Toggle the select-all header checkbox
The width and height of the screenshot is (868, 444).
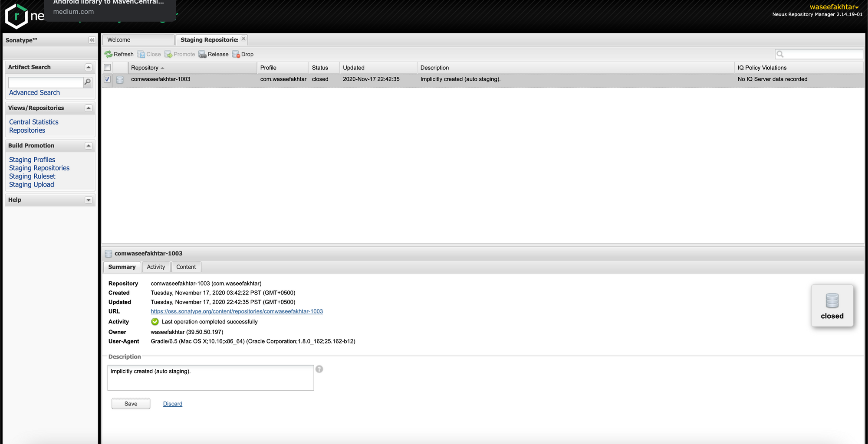point(107,67)
